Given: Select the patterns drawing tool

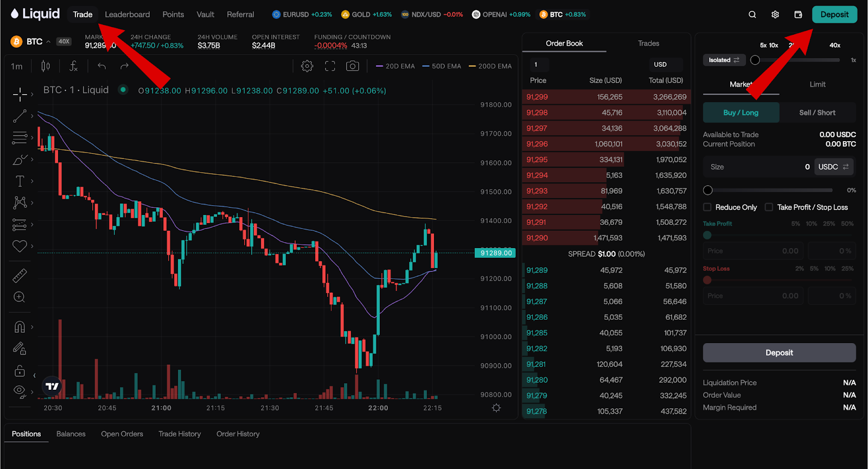Looking at the screenshot, I should [20, 202].
